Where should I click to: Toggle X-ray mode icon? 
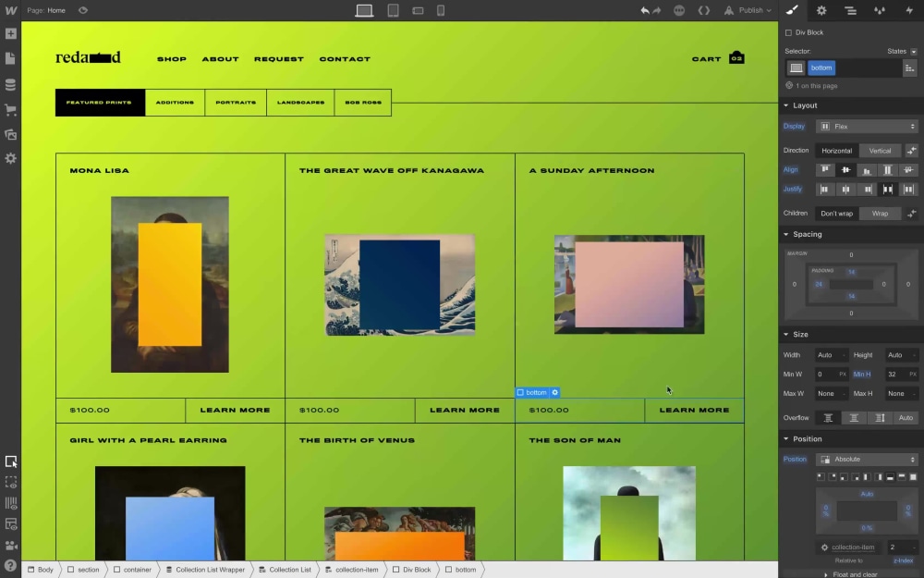point(10,483)
